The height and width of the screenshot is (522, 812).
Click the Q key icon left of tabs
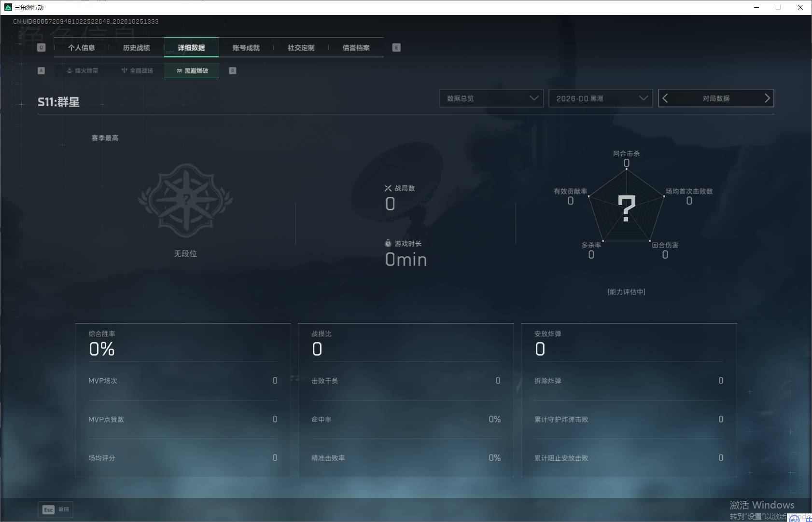pos(42,48)
